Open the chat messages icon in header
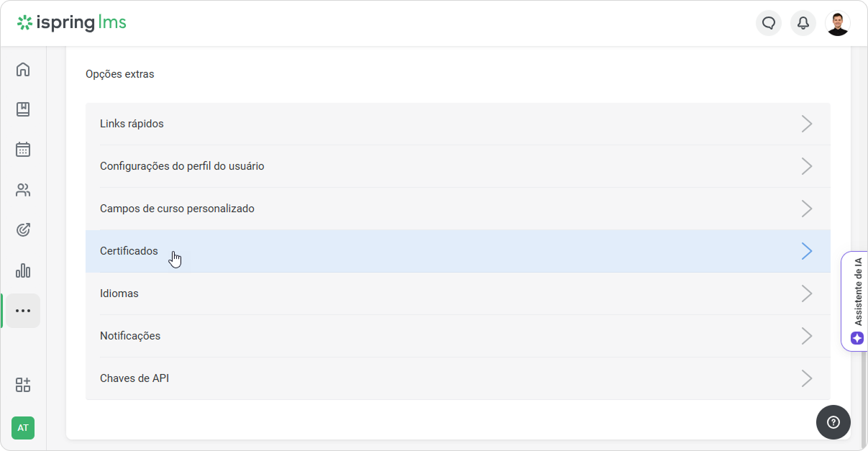 tap(769, 23)
